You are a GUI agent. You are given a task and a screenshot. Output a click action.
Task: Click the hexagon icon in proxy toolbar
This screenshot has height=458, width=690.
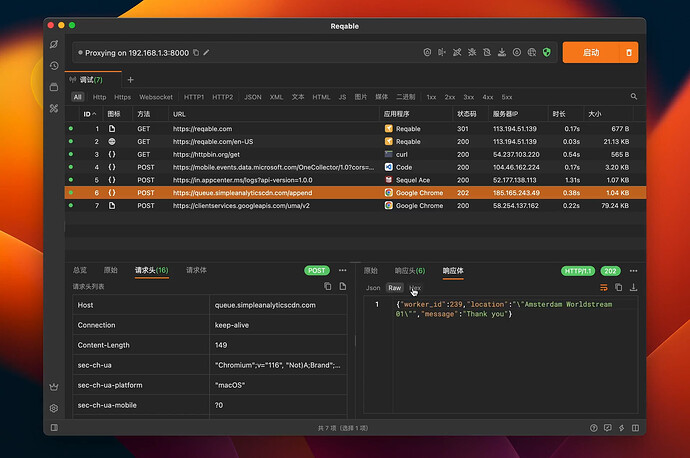point(427,52)
